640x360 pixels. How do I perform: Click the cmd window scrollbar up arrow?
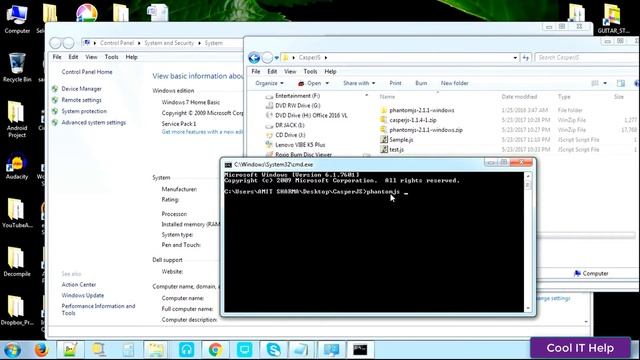pyautogui.click(x=528, y=176)
